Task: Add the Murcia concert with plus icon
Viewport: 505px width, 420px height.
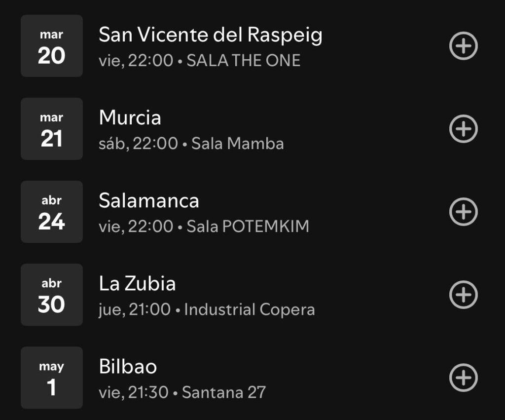Action: [x=463, y=129]
